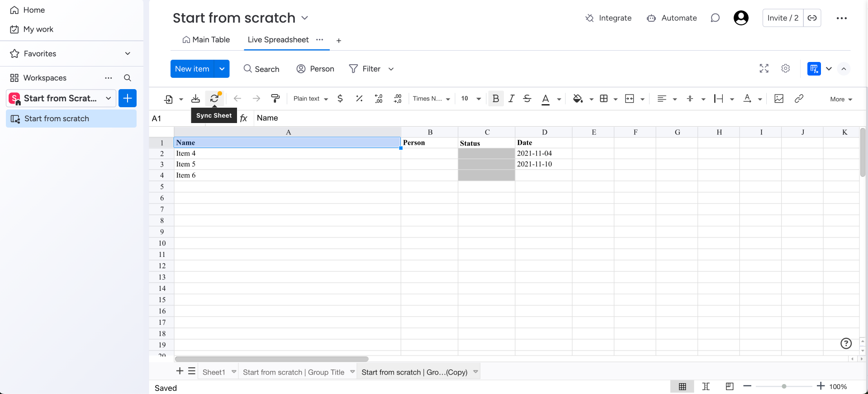Open the Plain text format dropdown

click(311, 99)
